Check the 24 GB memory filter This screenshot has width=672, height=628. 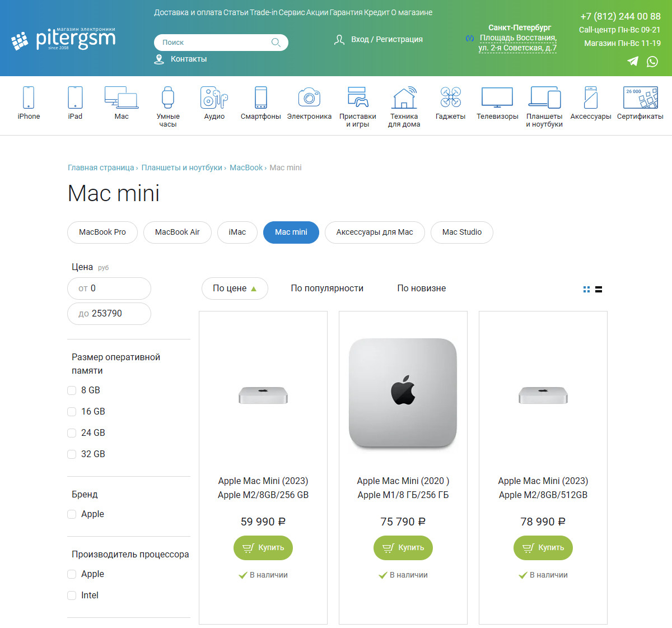(72, 433)
